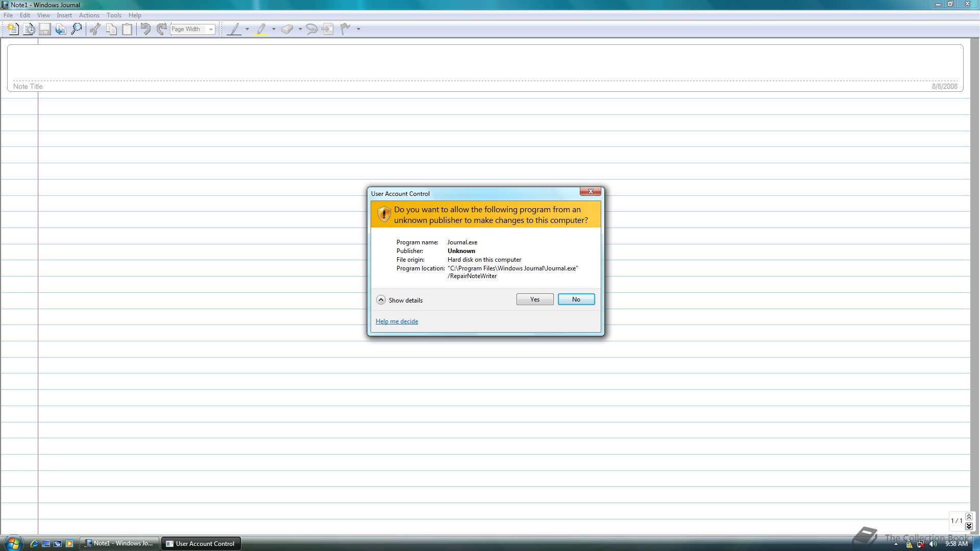Click the Windows Start orb
Viewport: 980px width, 551px height.
pyautogui.click(x=13, y=543)
